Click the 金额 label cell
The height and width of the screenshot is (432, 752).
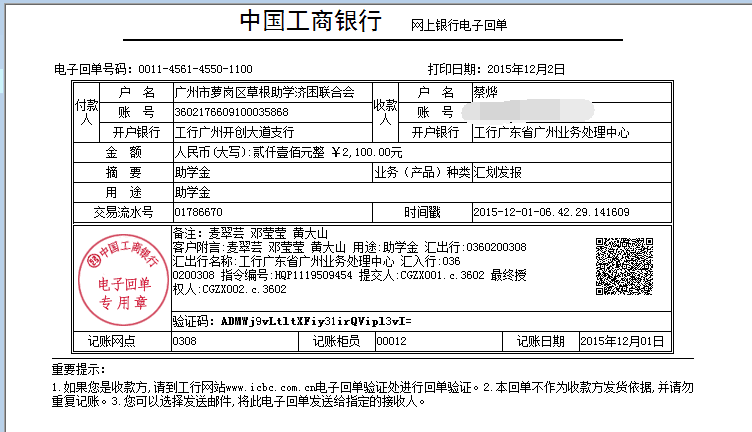click(x=124, y=152)
